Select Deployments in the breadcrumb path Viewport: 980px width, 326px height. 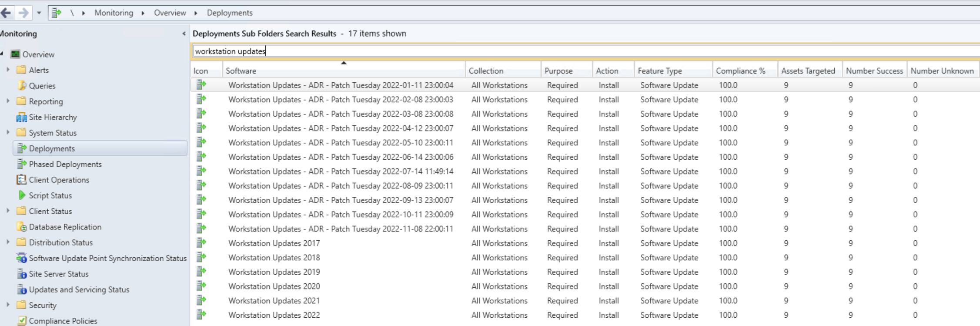tap(230, 13)
